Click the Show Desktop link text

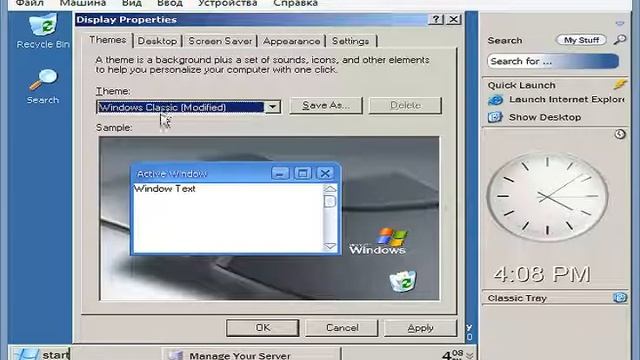[x=544, y=117]
